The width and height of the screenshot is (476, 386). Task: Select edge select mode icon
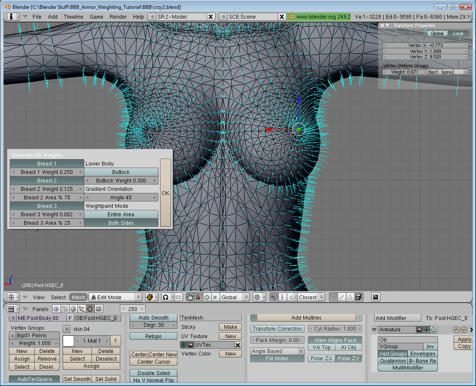342,297
